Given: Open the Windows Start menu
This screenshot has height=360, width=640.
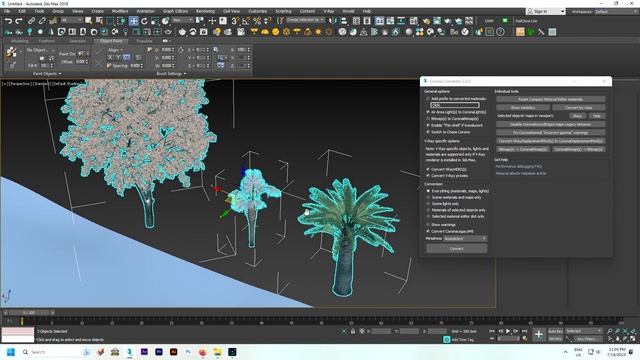Looking at the screenshot, I should pyautogui.click(x=11, y=352).
